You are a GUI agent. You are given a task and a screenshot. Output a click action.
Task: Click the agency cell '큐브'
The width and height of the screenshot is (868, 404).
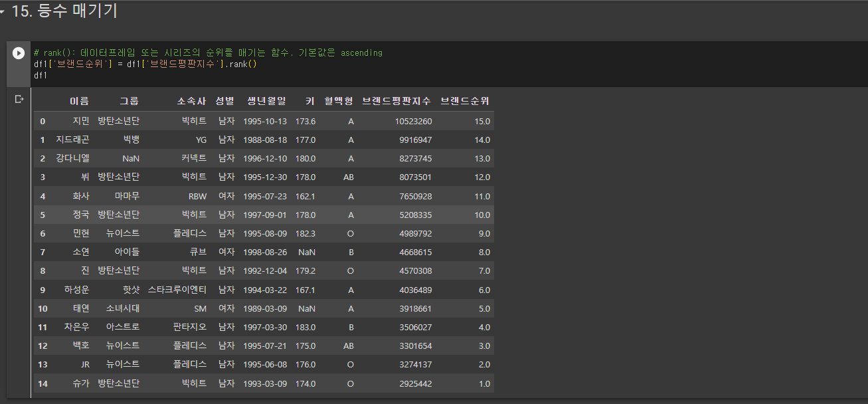pos(198,252)
